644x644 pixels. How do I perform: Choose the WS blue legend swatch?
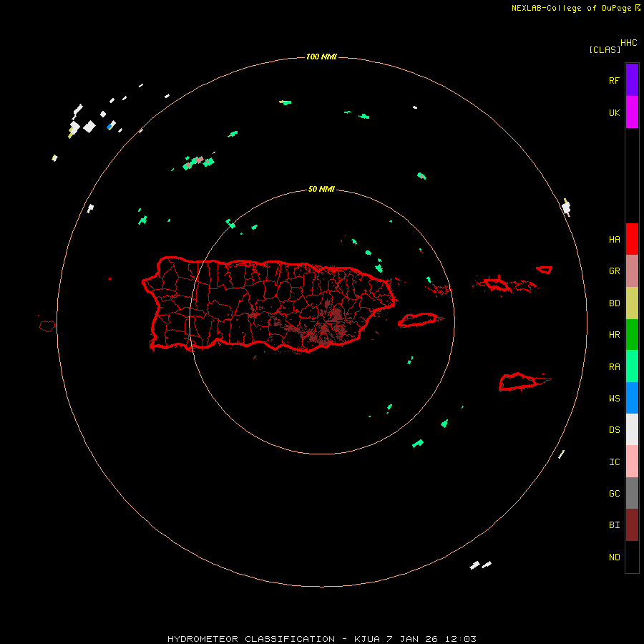pyautogui.click(x=632, y=398)
